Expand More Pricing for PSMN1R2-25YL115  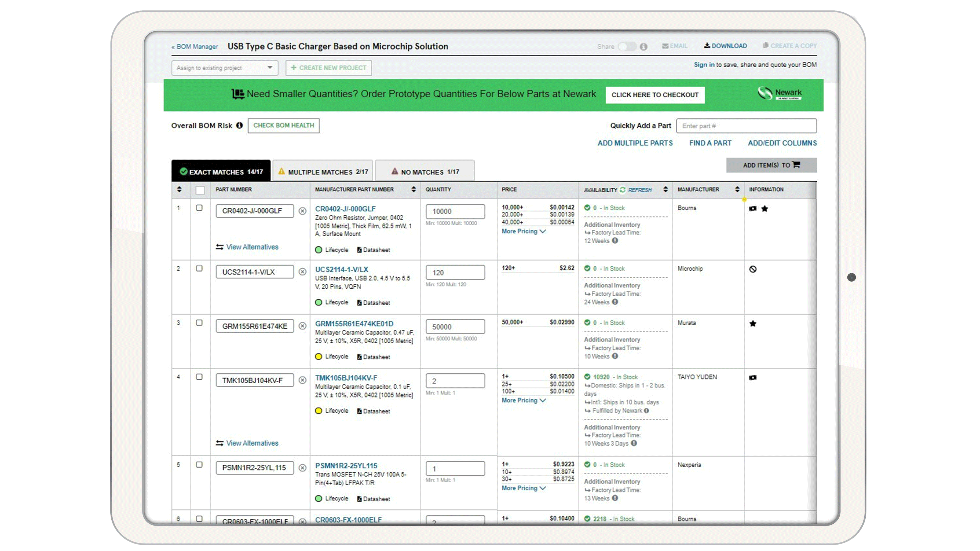524,488
